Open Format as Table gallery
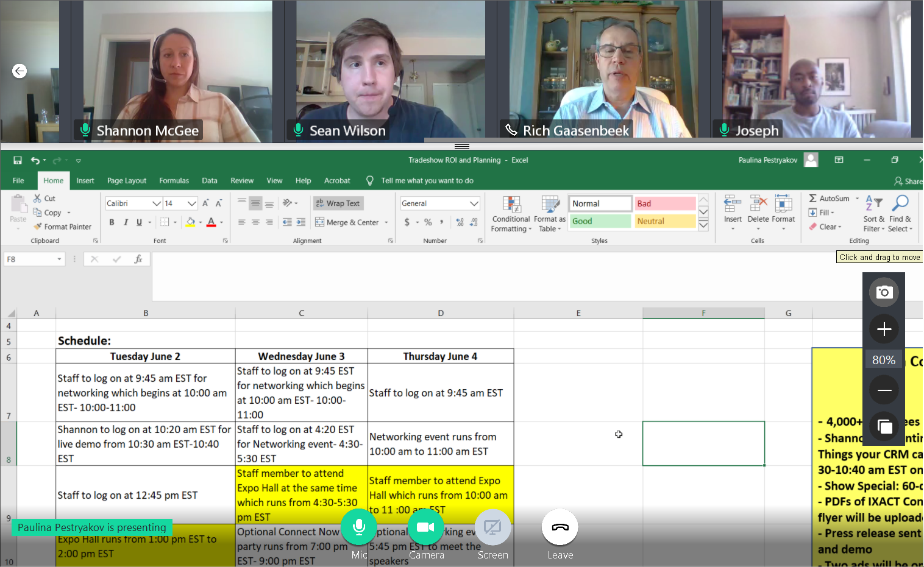The height and width of the screenshot is (567, 924). (x=550, y=214)
